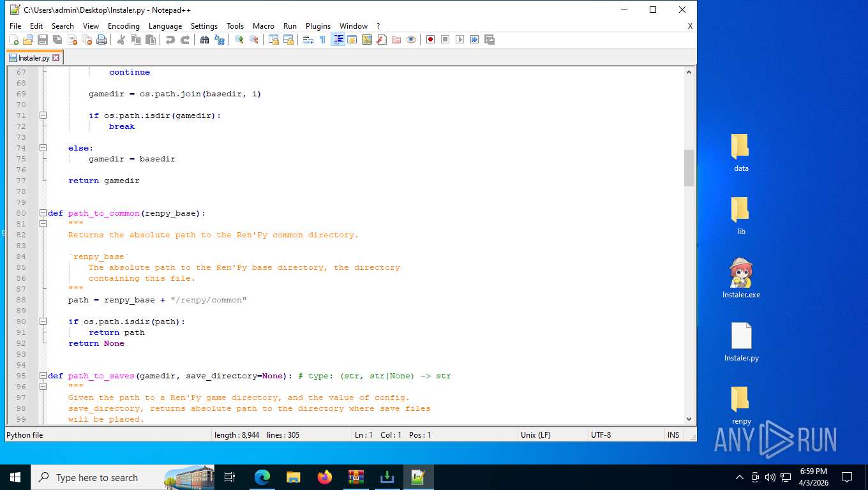The width and height of the screenshot is (868, 490).
Task: Collapse the fold marker at line 71
Action: tap(43, 115)
